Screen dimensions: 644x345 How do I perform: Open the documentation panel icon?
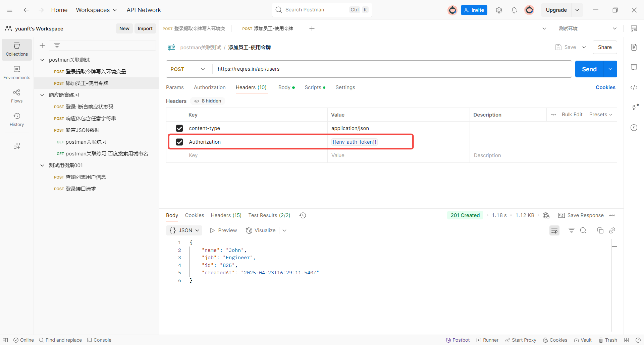point(634,47)
